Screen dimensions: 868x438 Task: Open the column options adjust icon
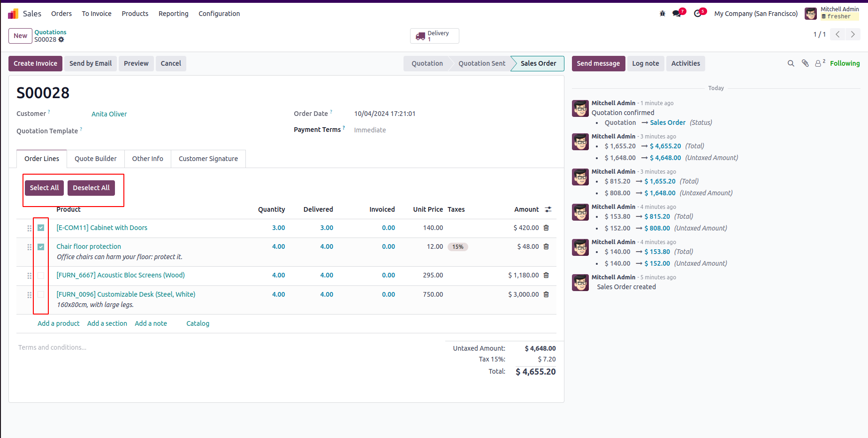pyautogui.click(x=548, y=209)
